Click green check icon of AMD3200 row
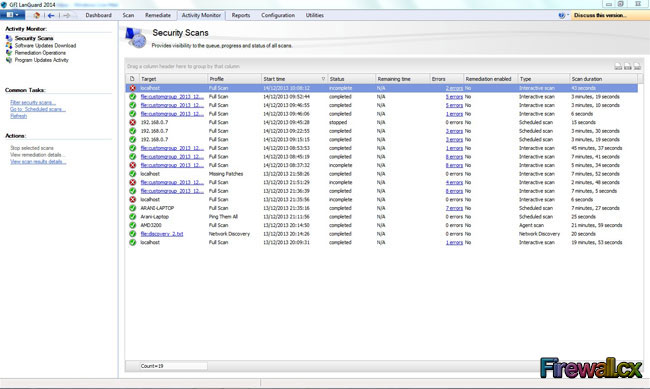650x389 pixels. click(132, 225)
